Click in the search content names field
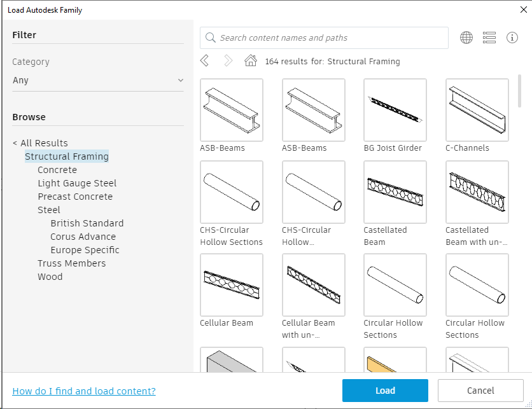532x409 pixels. [x=324, y=38]
